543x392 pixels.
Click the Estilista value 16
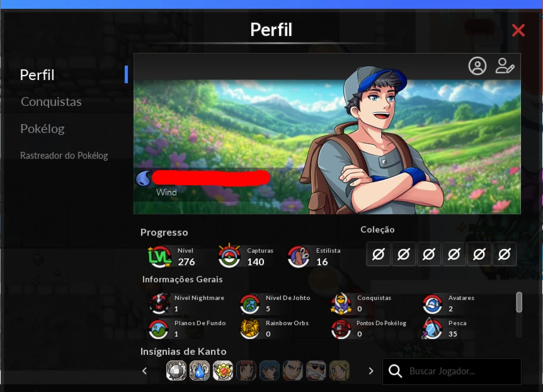click(x=322, y=262)
